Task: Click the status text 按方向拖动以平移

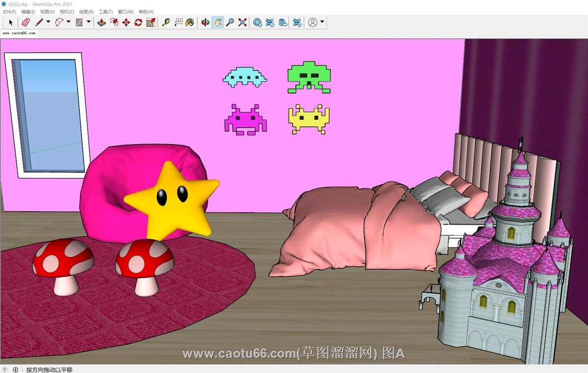Action: coord(50,370)
